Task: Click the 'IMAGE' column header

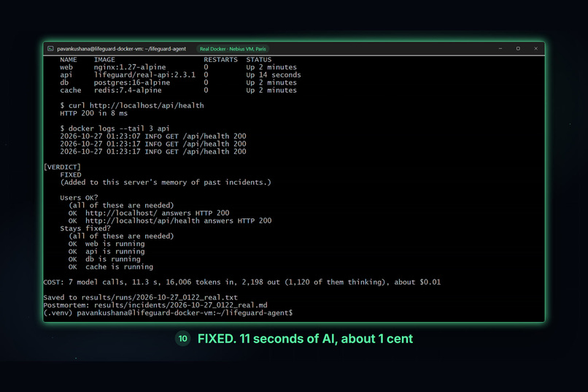Action: pos(104,60)
